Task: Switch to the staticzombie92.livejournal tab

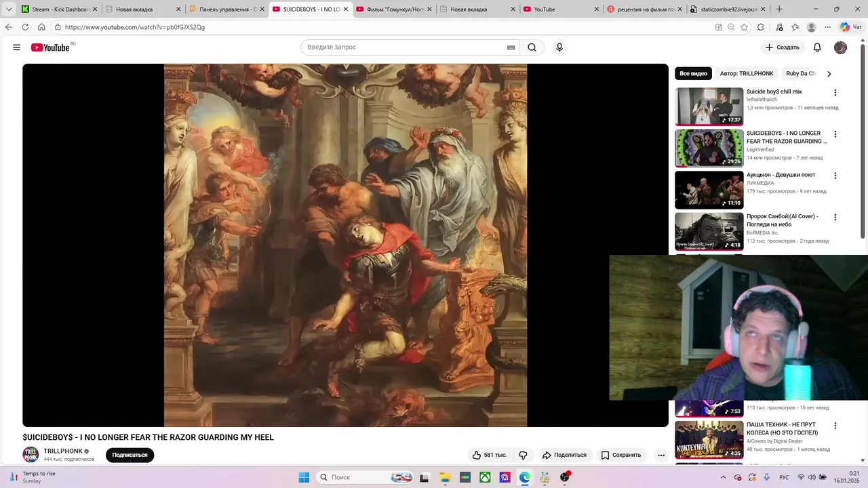Action: tap(727, 9)
